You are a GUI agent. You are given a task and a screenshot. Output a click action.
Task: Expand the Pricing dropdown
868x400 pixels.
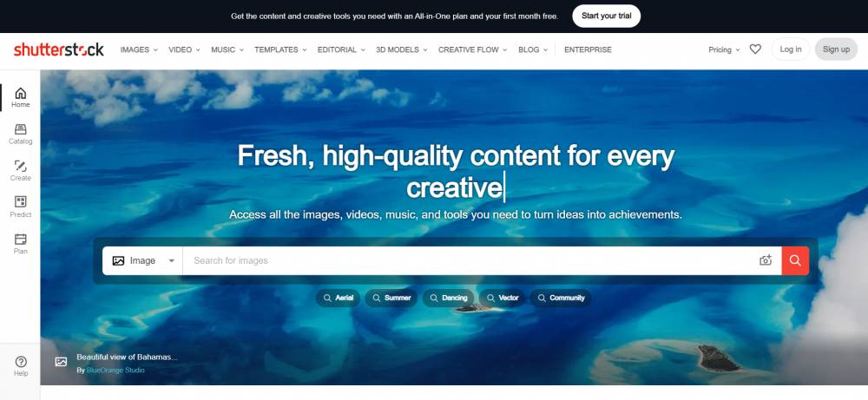coord(724,49)
